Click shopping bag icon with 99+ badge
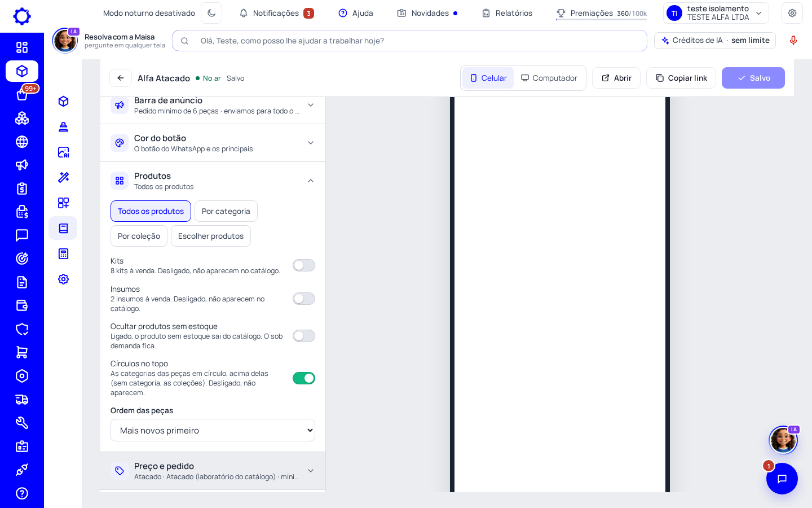The height and width of the screenshot is (508, 812). point(22,95)
